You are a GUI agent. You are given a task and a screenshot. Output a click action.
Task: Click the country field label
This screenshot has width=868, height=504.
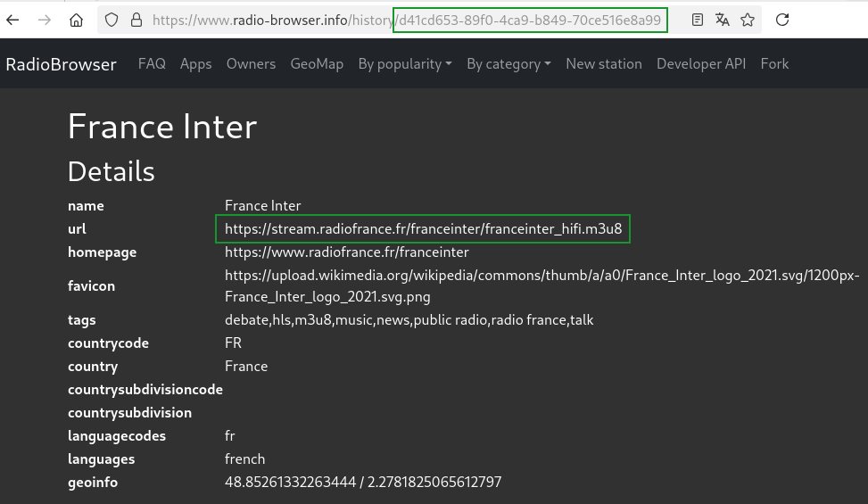pos(93,367)
